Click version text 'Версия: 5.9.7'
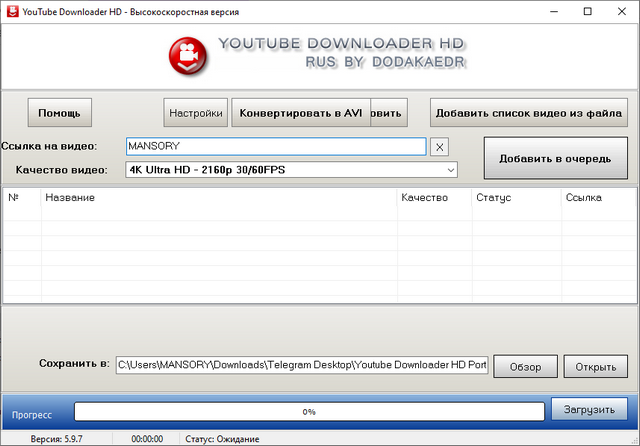Image resolution: width=640 pixels, height=446 pixels. click(x=56, y=439)
